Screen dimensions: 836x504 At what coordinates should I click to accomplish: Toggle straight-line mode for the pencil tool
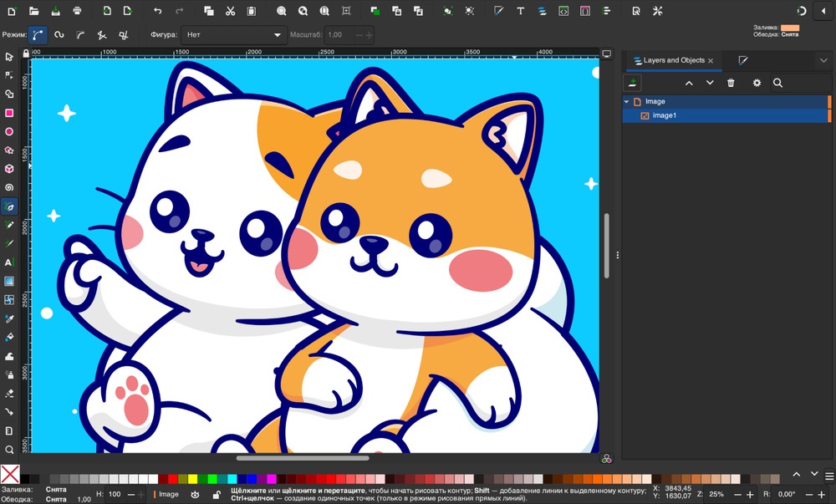100,34
